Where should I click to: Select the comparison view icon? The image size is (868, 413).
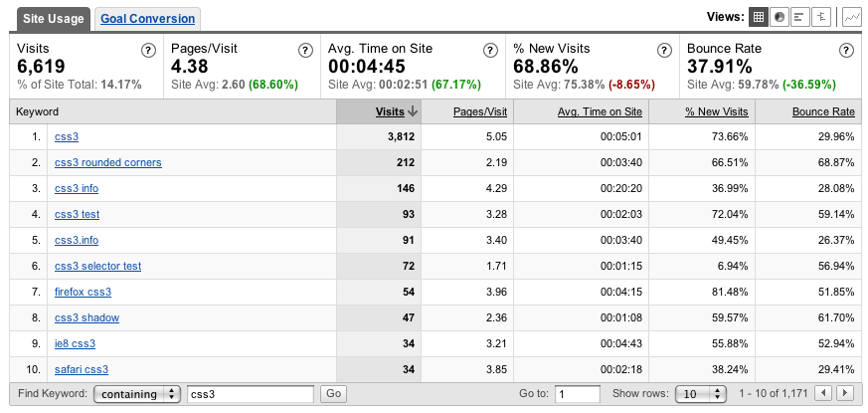(x=821, y=17)
